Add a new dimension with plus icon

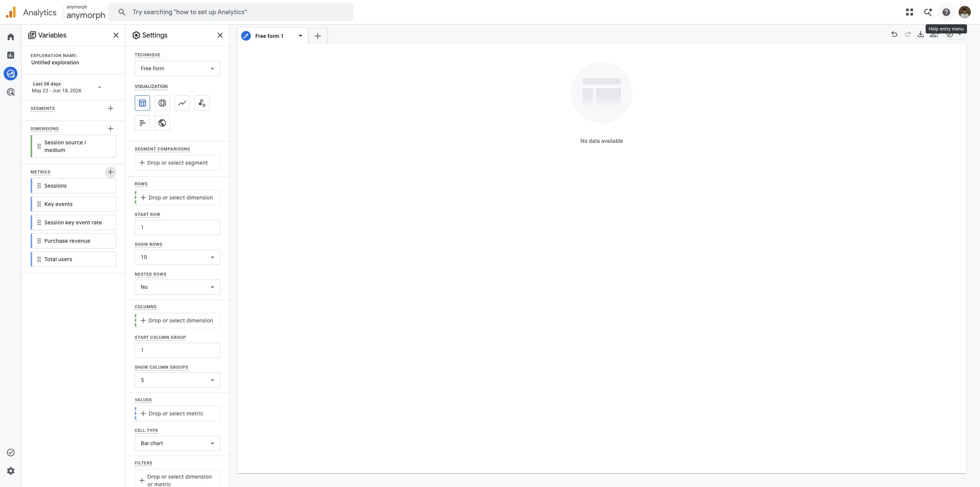tap(111, 129)
